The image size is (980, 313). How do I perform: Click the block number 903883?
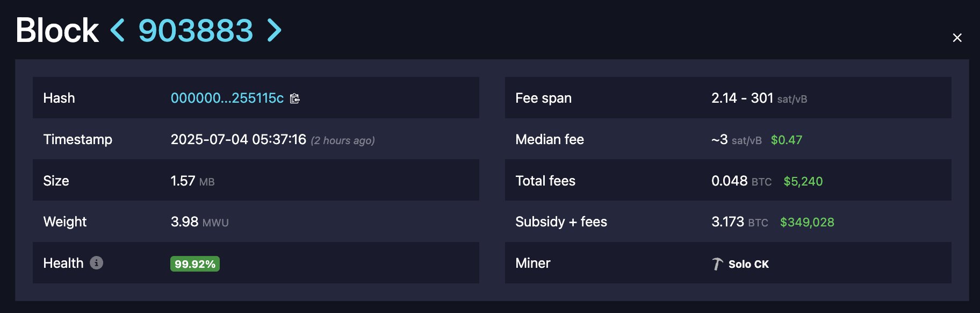pyautogui.click(x=196, y=30)
